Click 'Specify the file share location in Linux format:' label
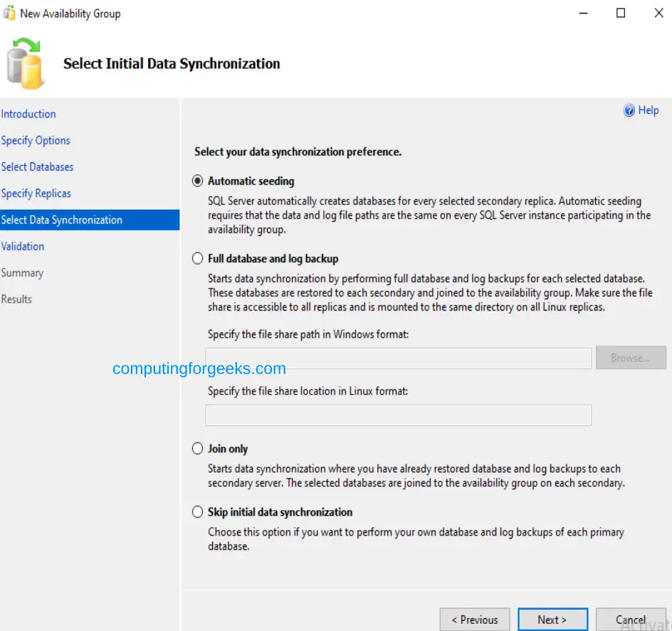This screenshot has height=631, width=672. [x=308, y=391]
